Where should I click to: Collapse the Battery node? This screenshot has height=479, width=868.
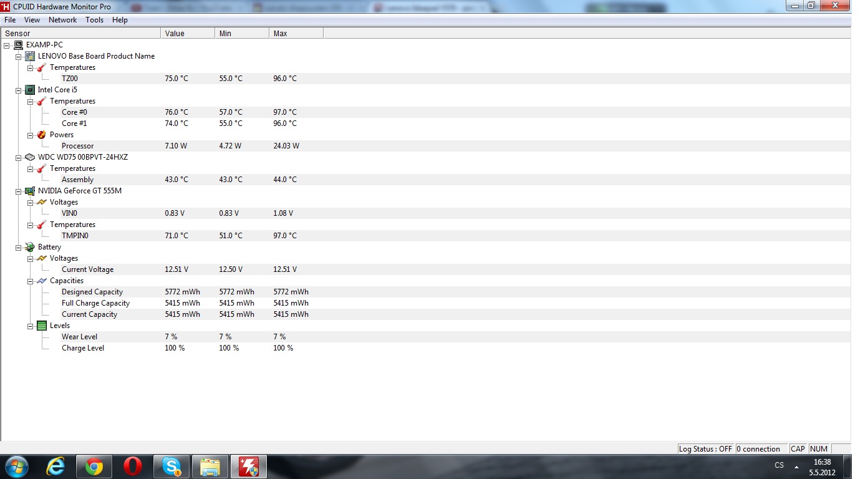[18, 247]
